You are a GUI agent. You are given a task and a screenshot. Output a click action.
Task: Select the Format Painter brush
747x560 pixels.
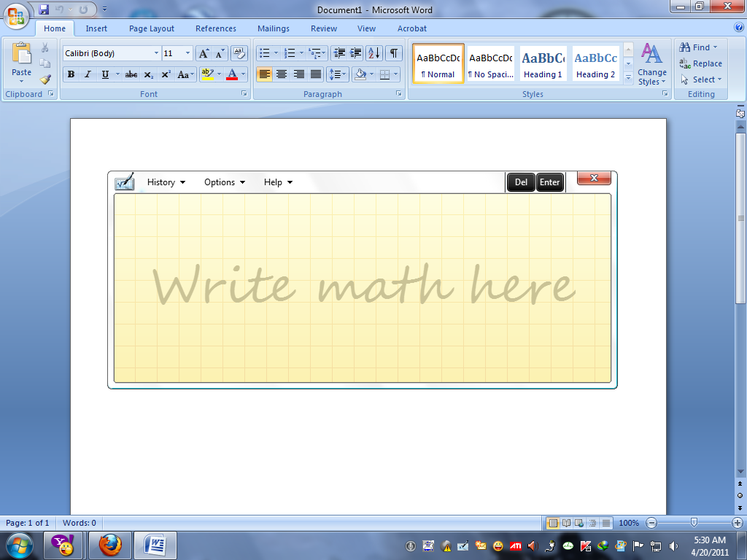click(x=45, y=79)
